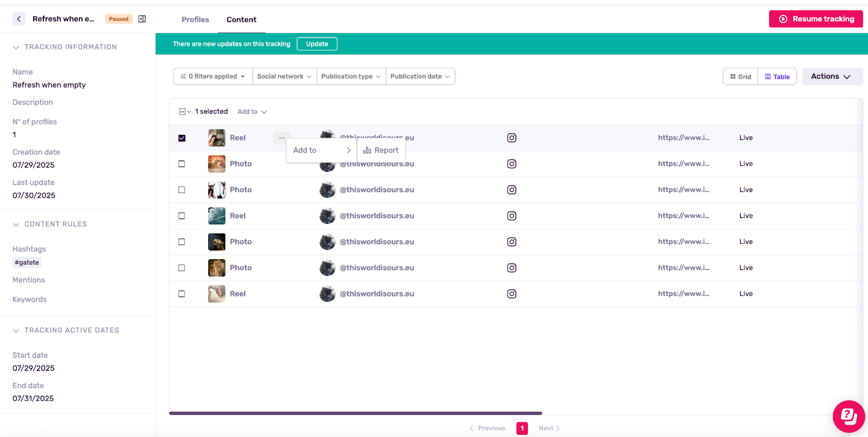Uncheck the selected first Reel row checkbox

click(x=182, y=138)
